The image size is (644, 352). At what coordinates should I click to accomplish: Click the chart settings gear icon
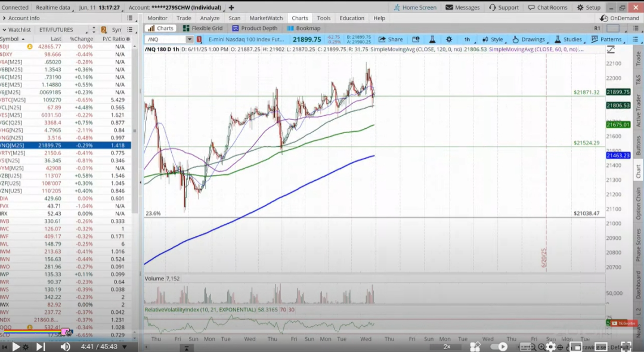tap(449, 39)
